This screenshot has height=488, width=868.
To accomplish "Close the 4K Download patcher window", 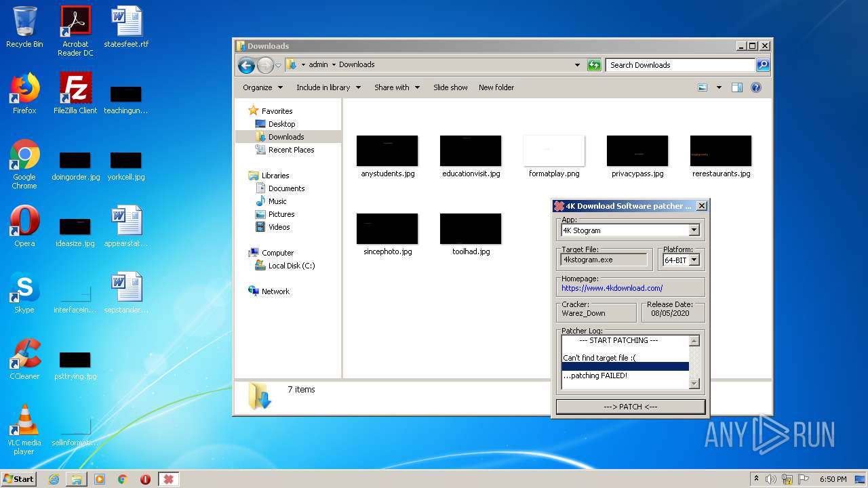I will pyautogui.click(x=702, y=206).
